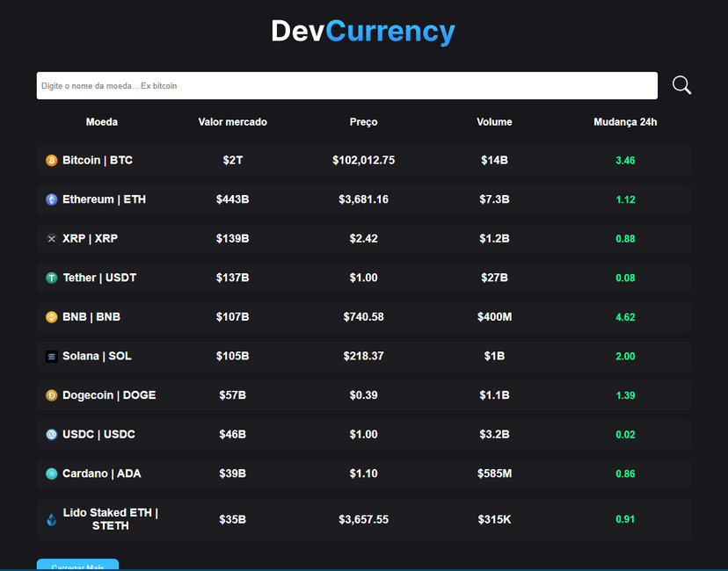Viewport: 728px width, 571px height.
Task: Select Bitcoin volume $14B
Action: tap(494, 160)
